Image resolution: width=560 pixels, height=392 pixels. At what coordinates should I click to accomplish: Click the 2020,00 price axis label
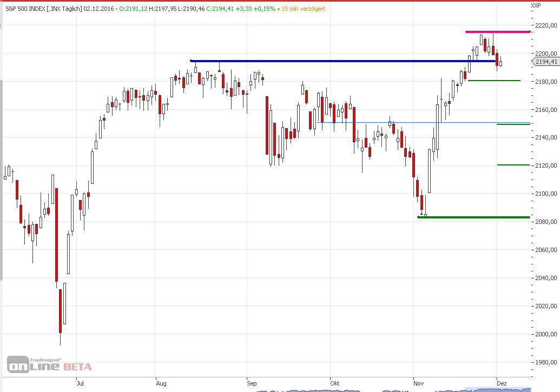coord(546,306)
